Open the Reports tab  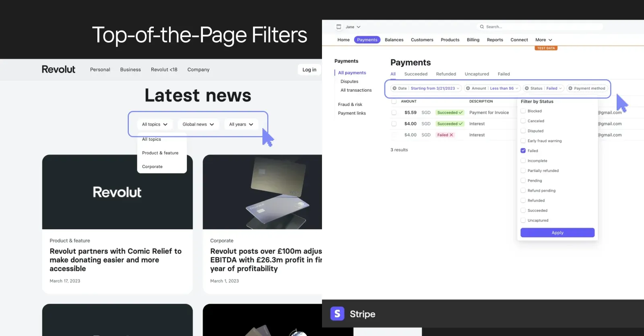pyautogui.click(x=495, y=40)
